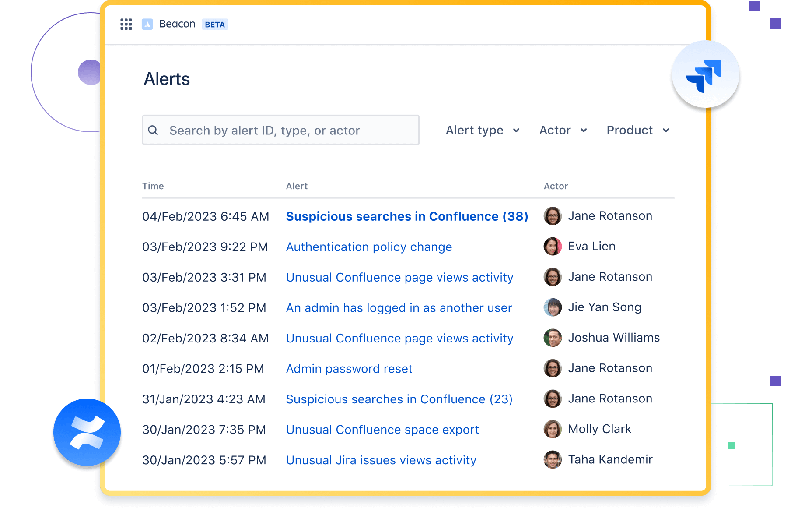Open the Alert type filter dropdown
Screen dimensions: 812x508
pos(482,130)
